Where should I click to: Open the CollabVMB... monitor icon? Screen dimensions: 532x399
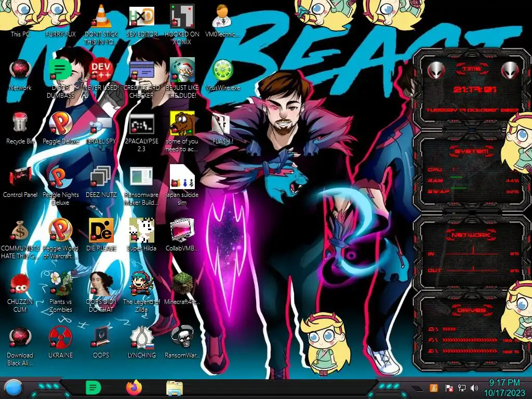(182, 235)
